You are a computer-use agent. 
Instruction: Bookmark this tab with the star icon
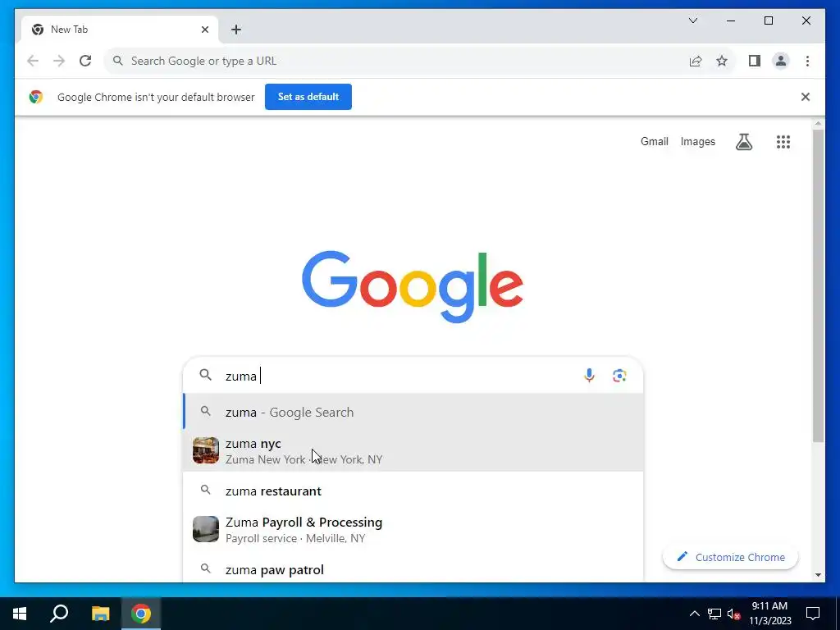(x=722, y=61)
